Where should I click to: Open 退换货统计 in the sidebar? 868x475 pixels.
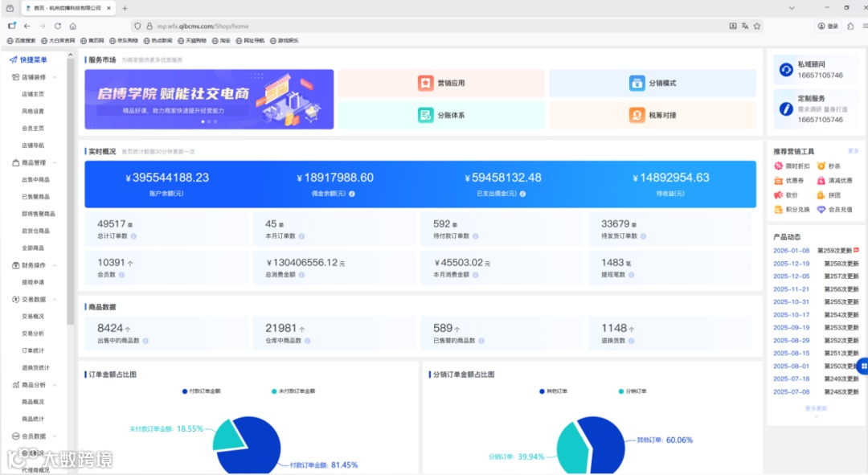click(x=35, y=367)
